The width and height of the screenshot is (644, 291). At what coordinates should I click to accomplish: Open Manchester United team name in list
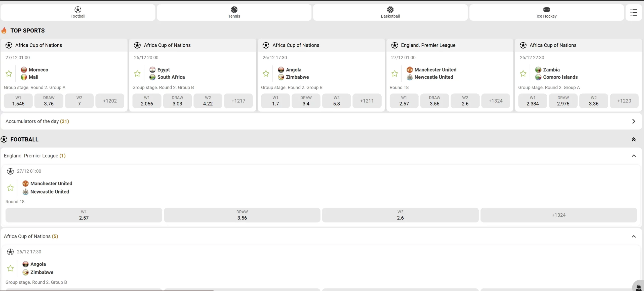[51, 183]
